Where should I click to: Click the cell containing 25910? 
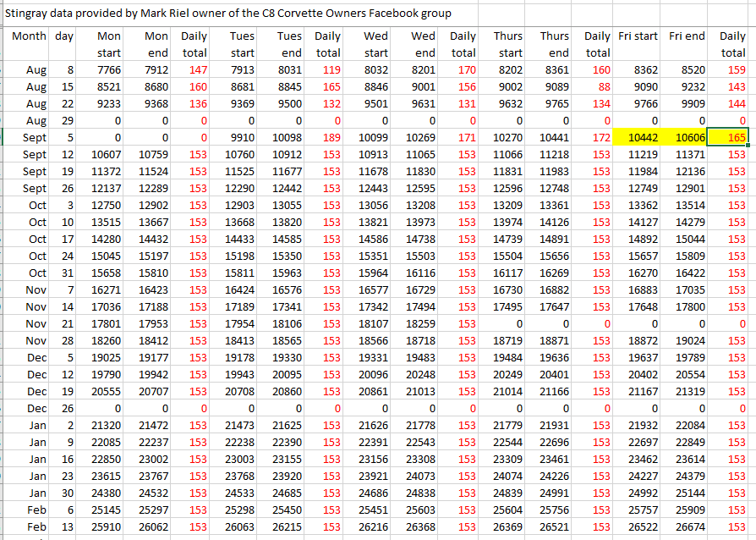(106, 526)
